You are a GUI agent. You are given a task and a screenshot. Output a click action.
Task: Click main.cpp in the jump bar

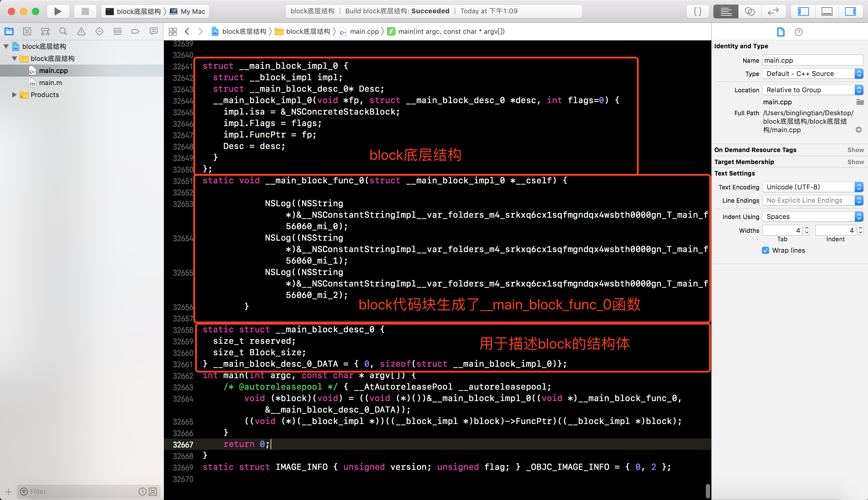coord(364,32)
